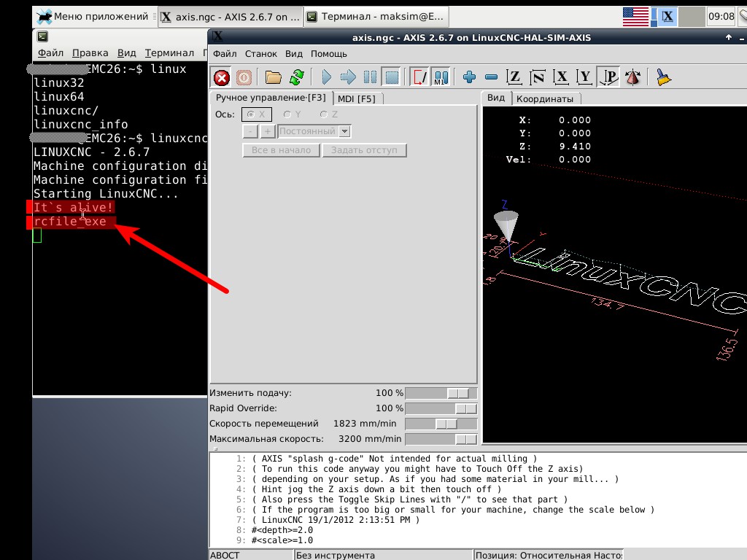Screen dimensions: 747x560
Task: Switch to the perspective P view
Action: [x=608, y=77]
